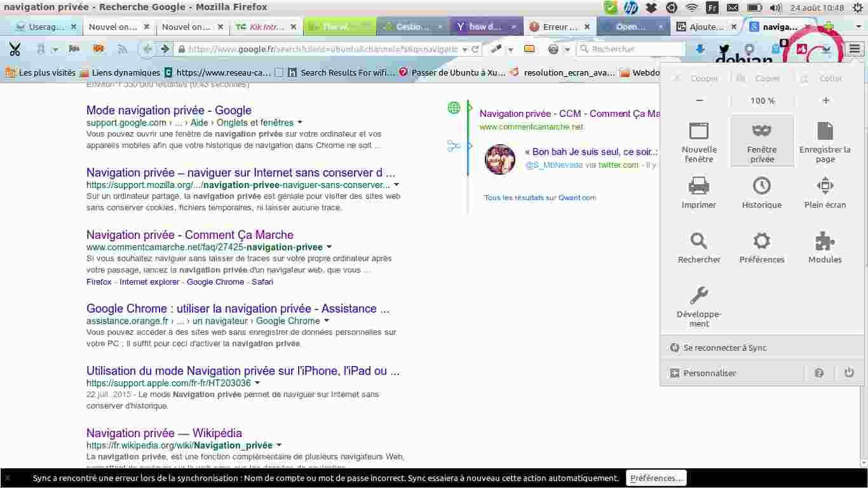Click the green globe icon in Qwant sidebar
The width and height of the screenshot is (868, 488).
(454, 107)
